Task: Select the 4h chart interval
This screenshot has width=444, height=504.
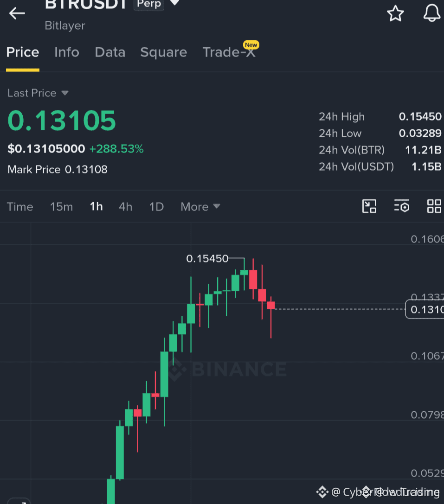Action: click(x=125, y=207)
